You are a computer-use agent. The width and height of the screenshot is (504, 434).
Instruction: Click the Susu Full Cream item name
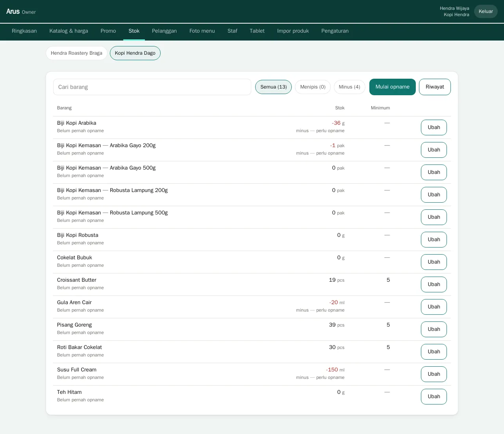coord(77,370)
